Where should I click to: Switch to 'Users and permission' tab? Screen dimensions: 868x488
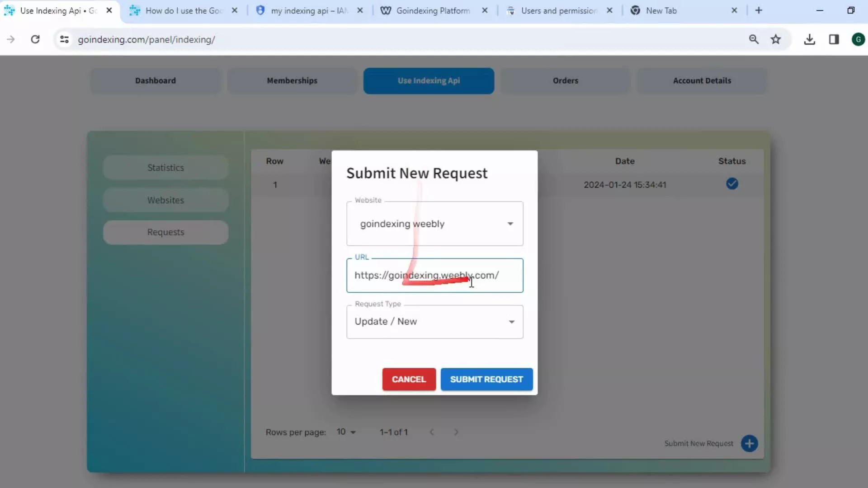click(559, 10)
